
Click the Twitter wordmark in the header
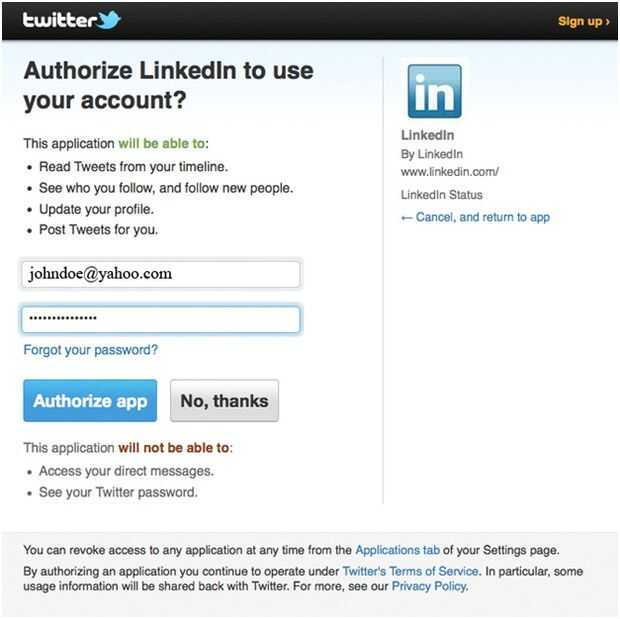click(59, 20)
